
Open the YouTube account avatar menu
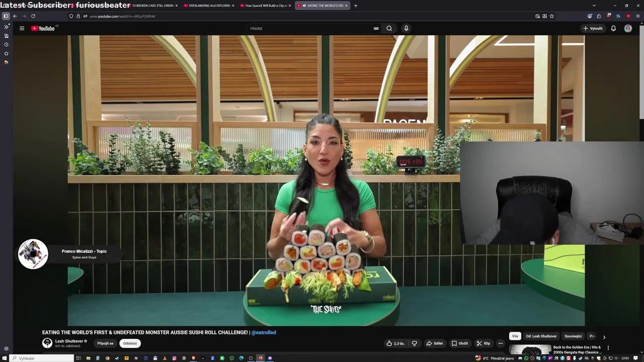click(628, 28)
